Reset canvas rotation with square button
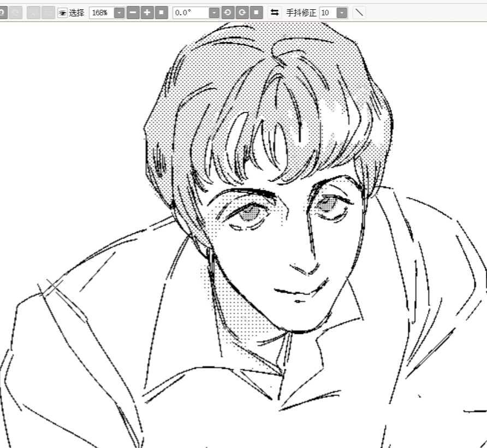 [256, 13]
